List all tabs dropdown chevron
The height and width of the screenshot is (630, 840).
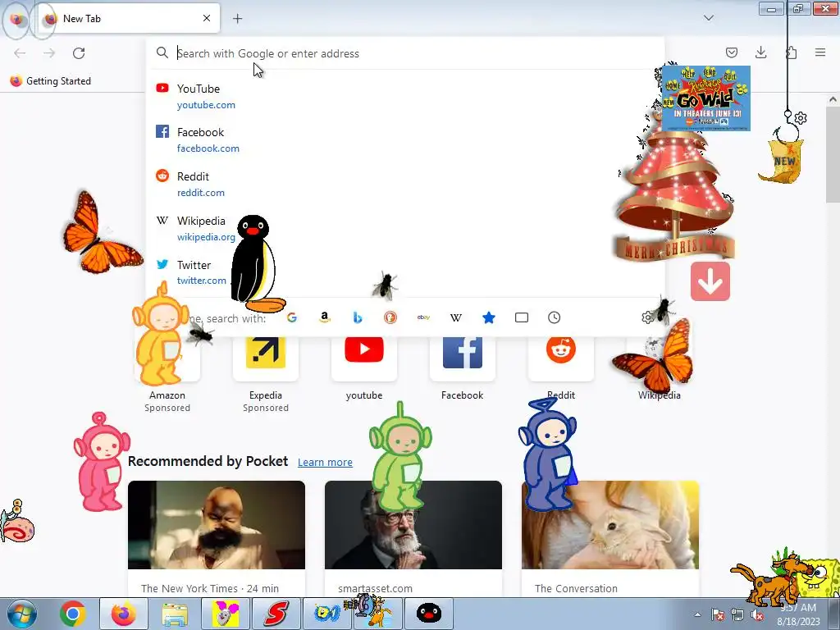[x=709, y=18]
